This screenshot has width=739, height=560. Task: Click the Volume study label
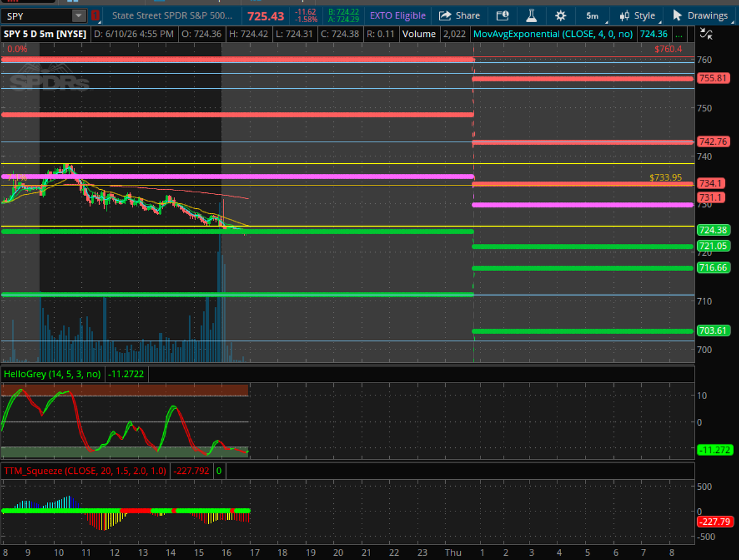[419, 34]
